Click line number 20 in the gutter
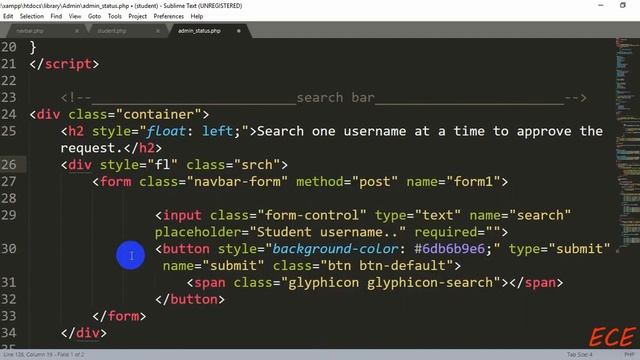The width and height of the screenshot is (640, 360). tap(9, 47)
